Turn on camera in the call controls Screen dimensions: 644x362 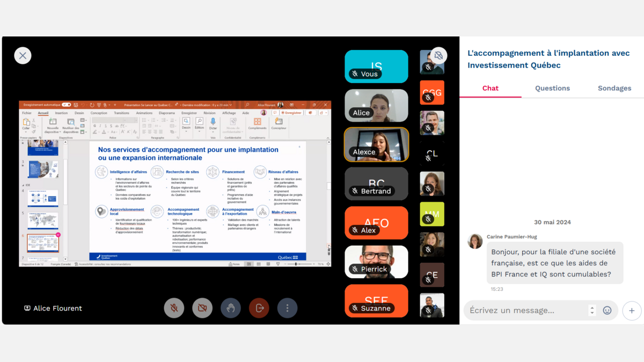[x=202, y=308]
